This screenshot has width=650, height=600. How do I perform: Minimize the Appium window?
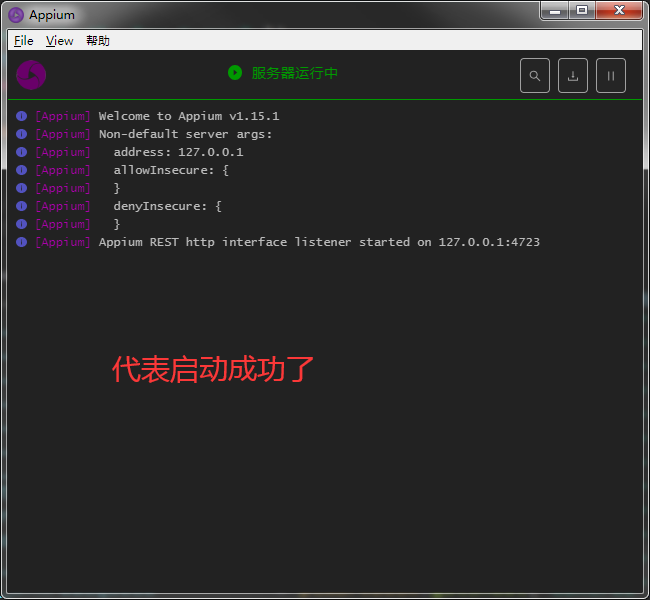(x=555, y=10)
